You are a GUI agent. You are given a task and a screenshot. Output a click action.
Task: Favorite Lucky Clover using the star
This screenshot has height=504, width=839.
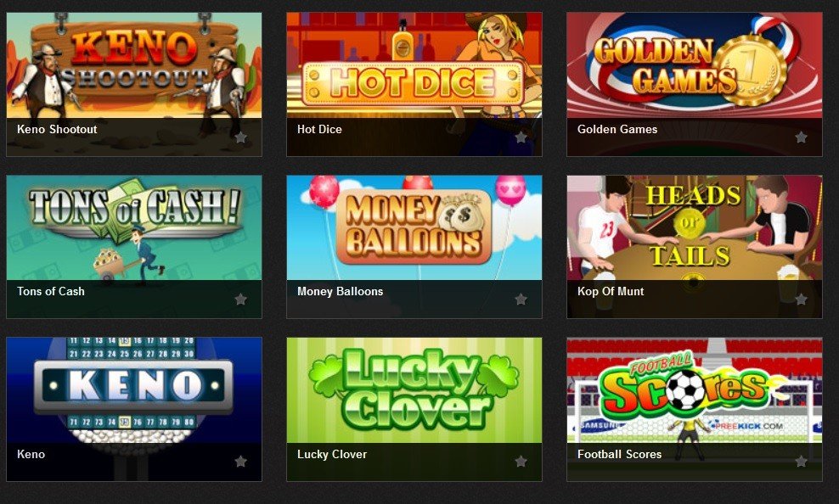point(521,462)
